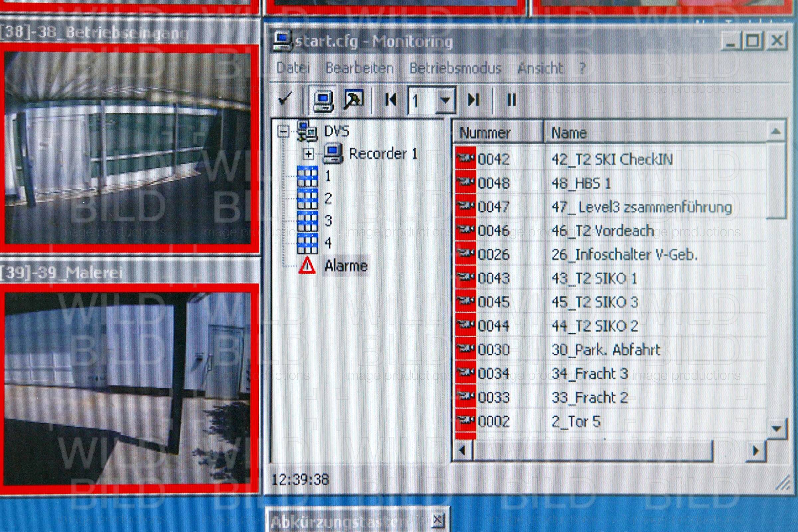Viewport: 798px width, 532px height.
Task: Select camera row 0042 T2 SKI CheckIN
Action: tap(611, 160)
